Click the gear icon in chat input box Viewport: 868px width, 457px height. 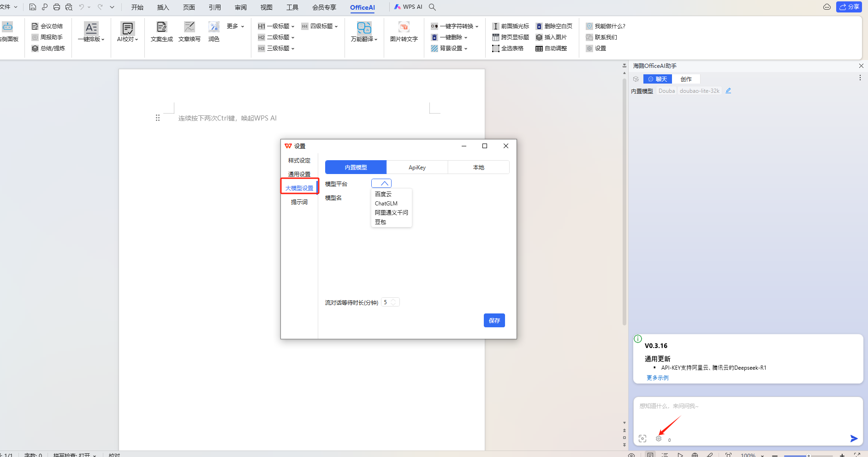coord(659,439)
